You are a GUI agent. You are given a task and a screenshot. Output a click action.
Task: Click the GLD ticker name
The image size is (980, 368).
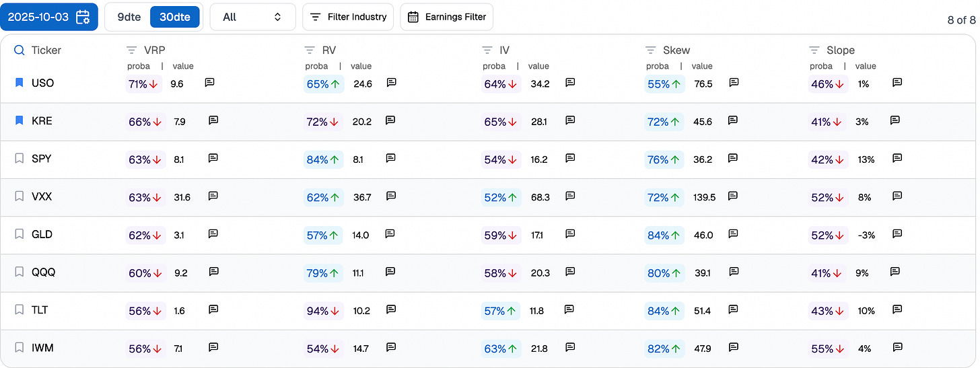point(42,235)
